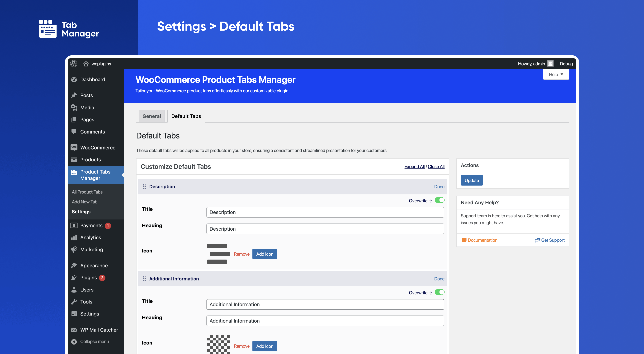Click the Marketing megaphone icon
644x354 pixels.
[74, 249]
